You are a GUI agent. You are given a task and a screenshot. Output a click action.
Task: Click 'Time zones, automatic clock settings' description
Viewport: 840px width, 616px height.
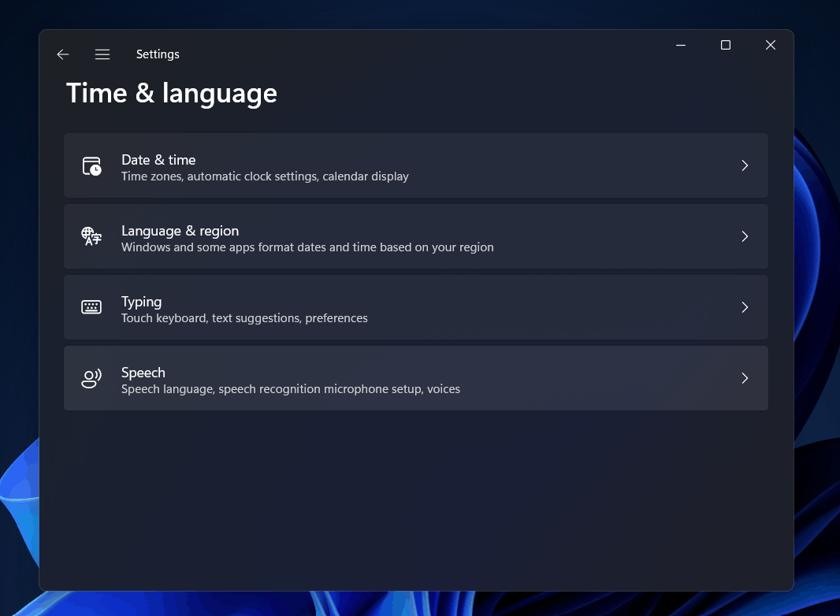tap(265, 176)
